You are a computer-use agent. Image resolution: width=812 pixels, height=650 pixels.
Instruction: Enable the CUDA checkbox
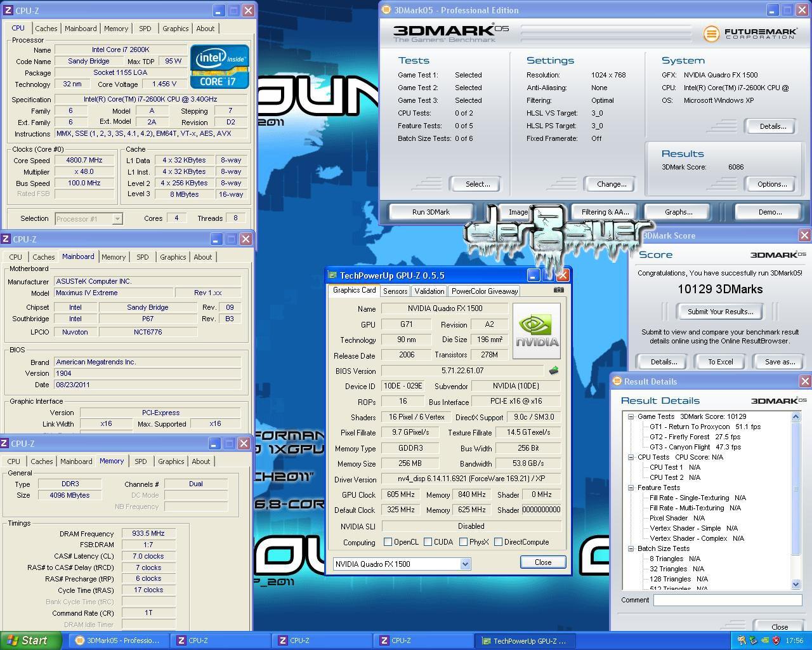click(x=428, y=542)
